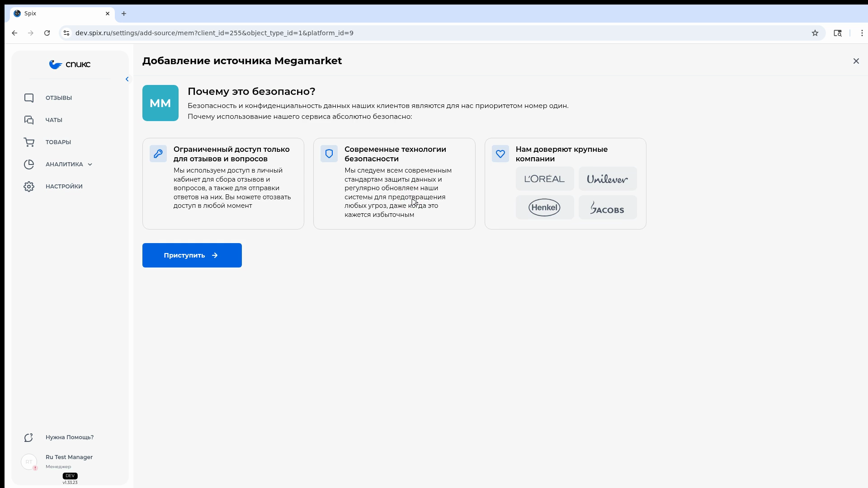
Task: Click the v1.33.23 version text
Action: (70, 483)
